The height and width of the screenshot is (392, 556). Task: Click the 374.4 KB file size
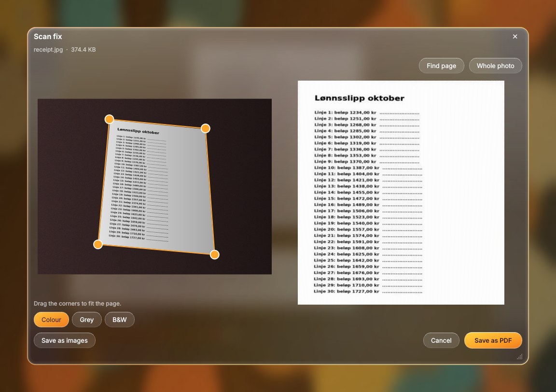[x=83, y=50]
